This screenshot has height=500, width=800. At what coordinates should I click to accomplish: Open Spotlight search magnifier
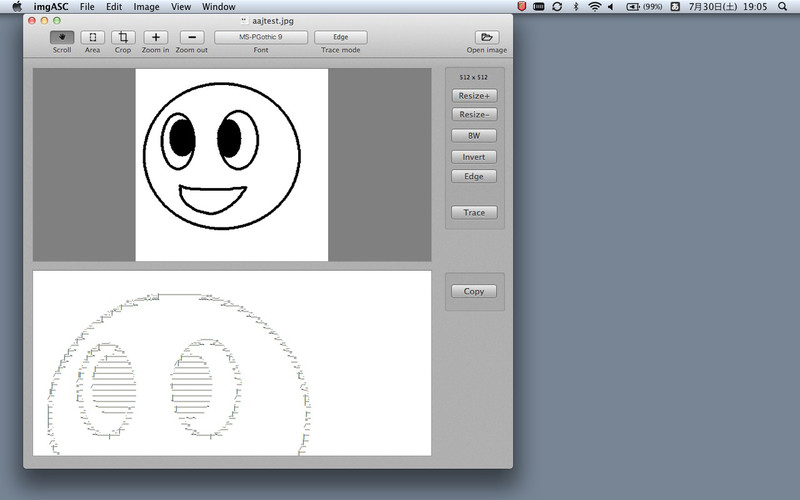783,7
